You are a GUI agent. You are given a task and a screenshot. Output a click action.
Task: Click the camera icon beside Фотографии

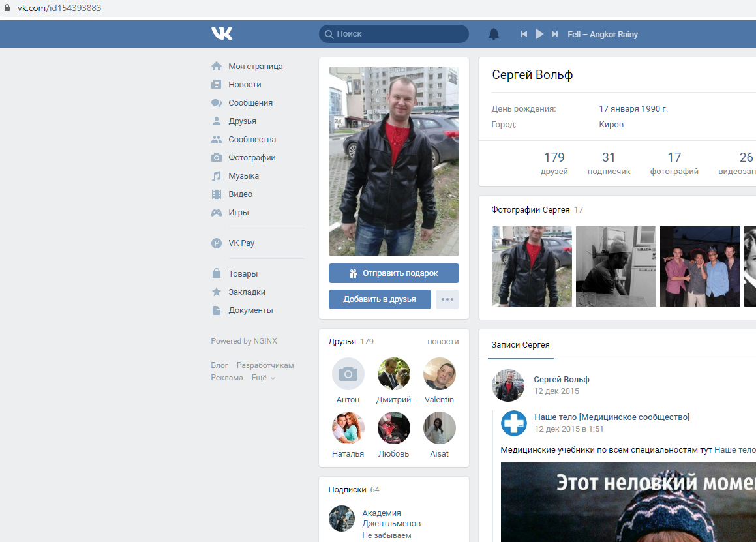pyautogui.click(x=217, y=158)
